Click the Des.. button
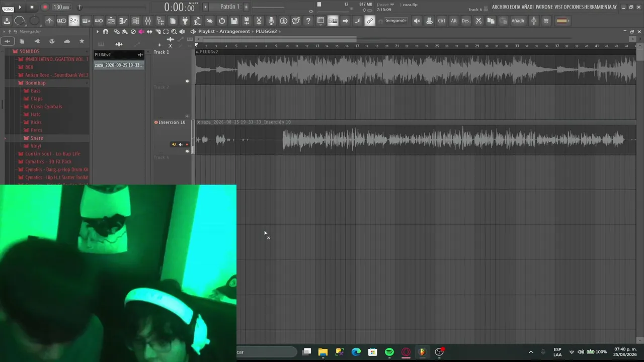Image resolution: width=644 pixels, height=362 pixels. click(466, 21)
